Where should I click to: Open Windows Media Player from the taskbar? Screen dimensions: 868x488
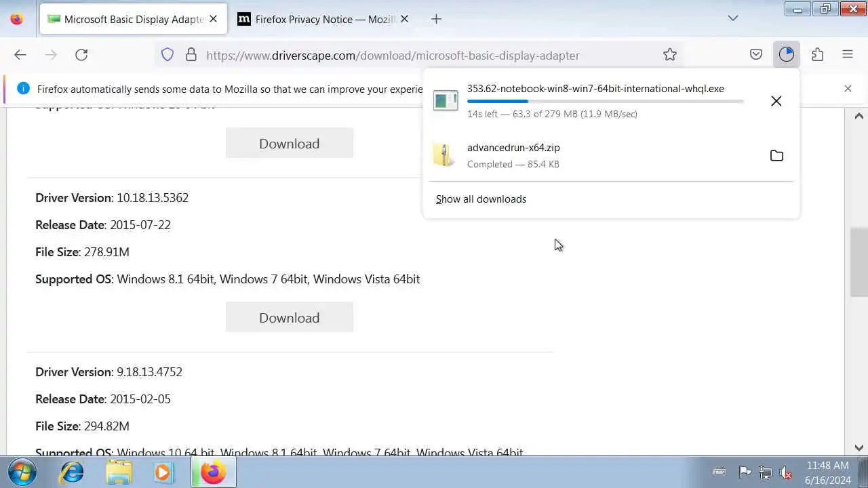point(163,472)
